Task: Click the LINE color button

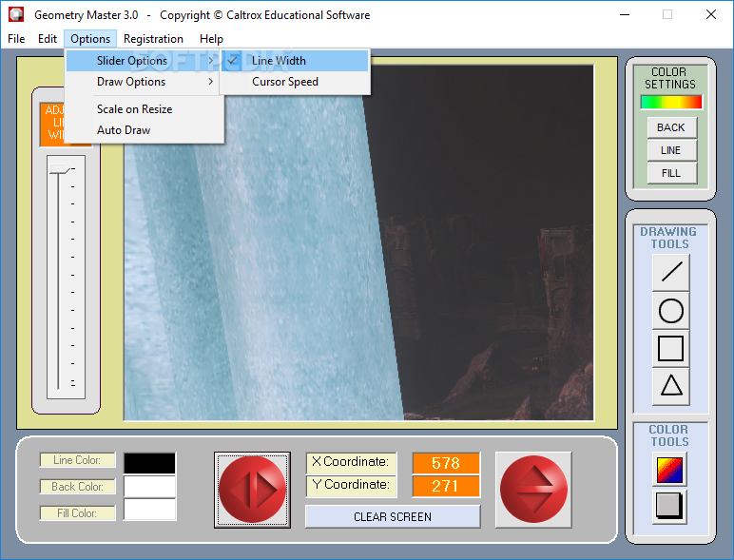Action: (x=672, y=150)
